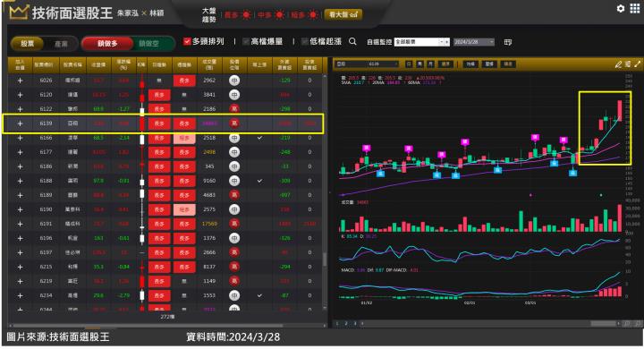
Task: Expand chart to fullscreen with arrow icon
Action: pyautogui.click(x=638, y=64)
